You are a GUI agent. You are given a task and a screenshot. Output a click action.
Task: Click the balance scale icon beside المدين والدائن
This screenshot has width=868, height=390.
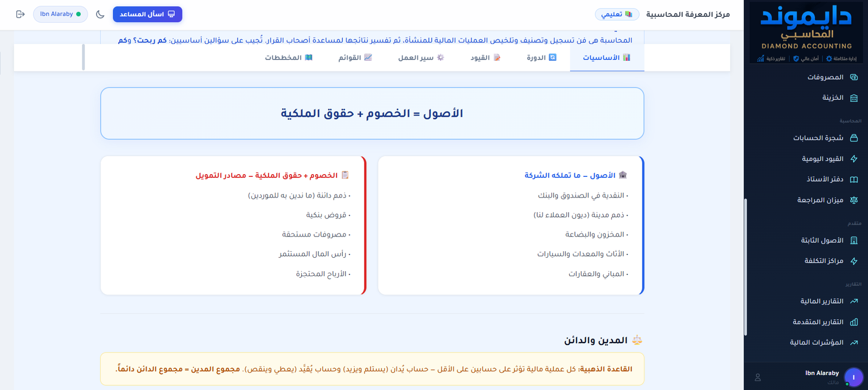point(637,340)
